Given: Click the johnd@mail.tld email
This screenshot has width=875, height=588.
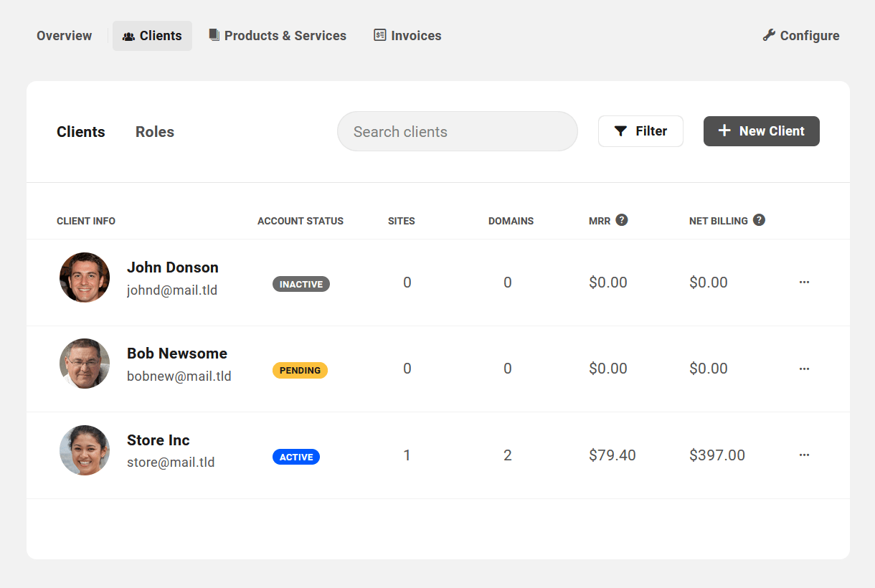Looking at the screenshot, I should tap(172, 290).
